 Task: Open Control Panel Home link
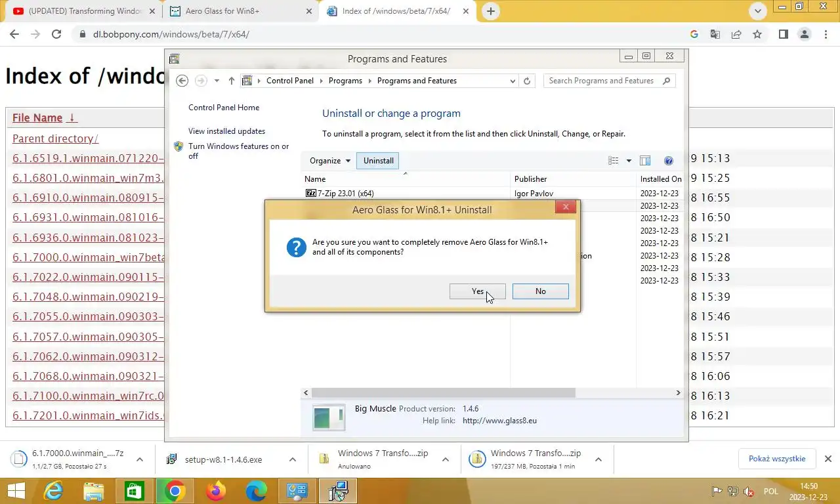224,108
